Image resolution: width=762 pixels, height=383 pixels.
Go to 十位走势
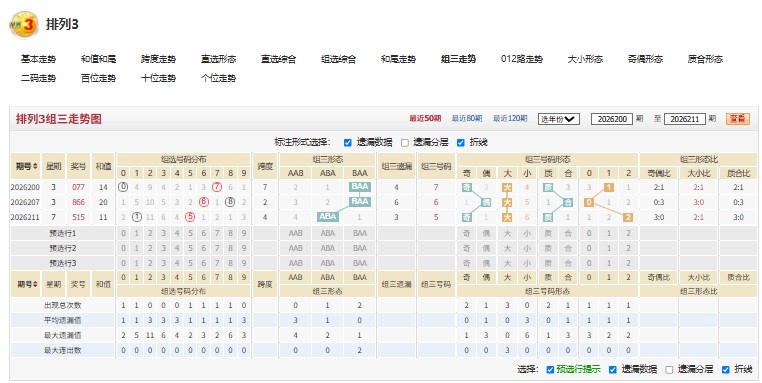click(158, 78)
